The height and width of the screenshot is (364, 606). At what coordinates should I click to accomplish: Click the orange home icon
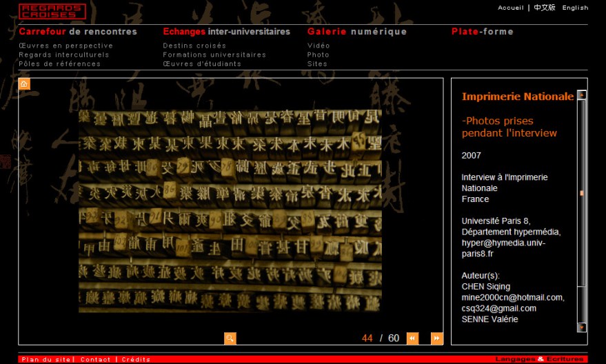24,84
